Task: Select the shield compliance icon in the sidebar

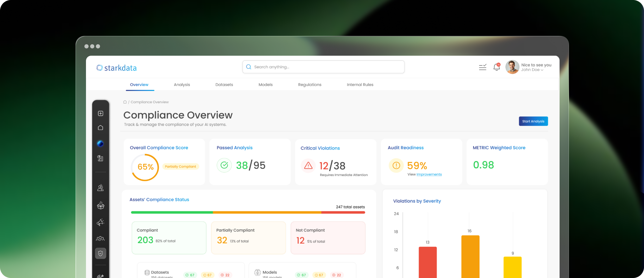Action: 101,253
